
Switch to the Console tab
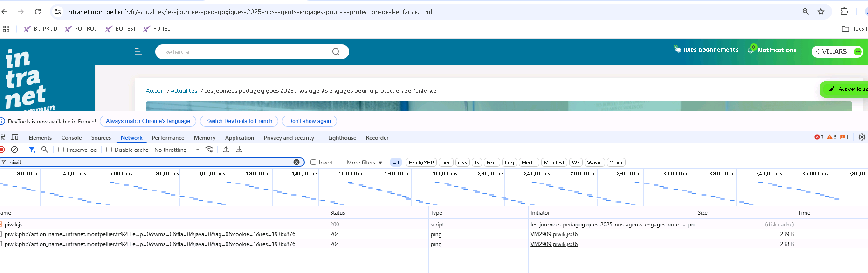click(71, 138)
